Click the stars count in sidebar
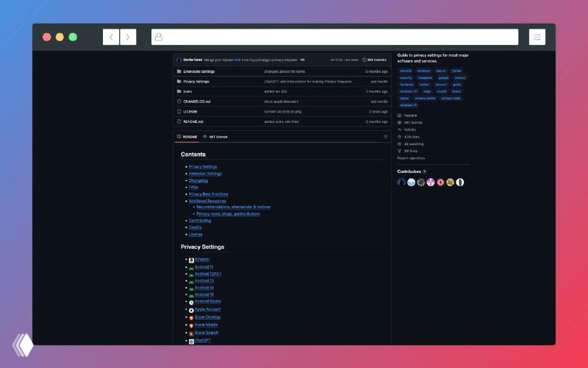The height and width of the screenshot is (368, 588). (x=411, y=137)
